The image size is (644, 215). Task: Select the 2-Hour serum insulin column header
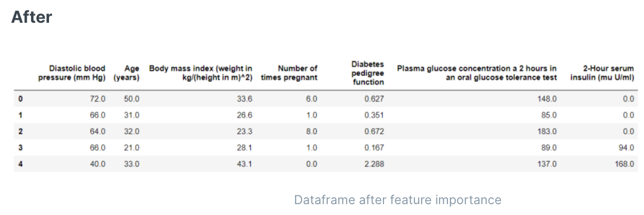(x=602, y=73)
